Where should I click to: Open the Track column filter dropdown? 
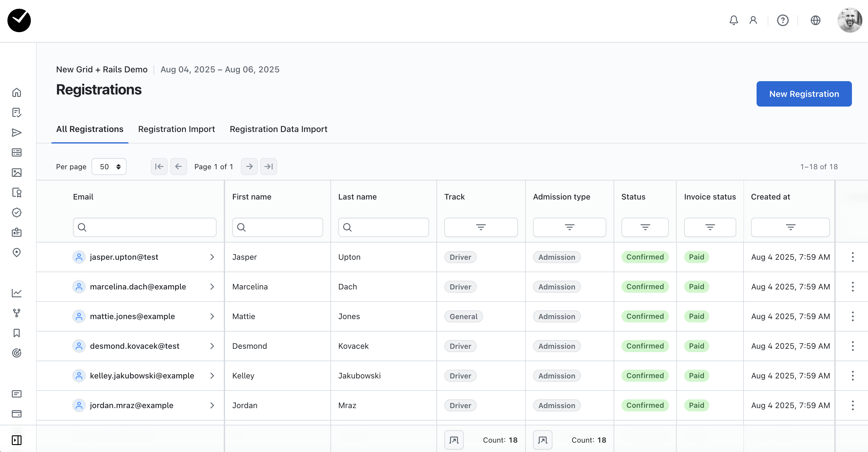click(x=481, y=227)
